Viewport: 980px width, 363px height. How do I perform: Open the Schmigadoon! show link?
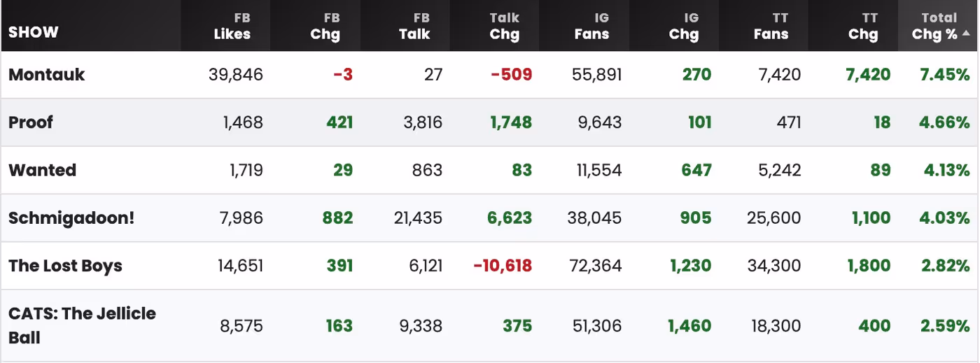point(71,218)
